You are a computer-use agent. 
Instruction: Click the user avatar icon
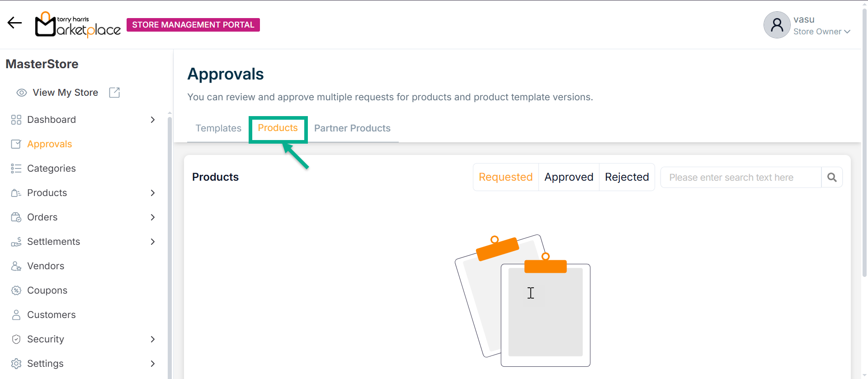coord(777,25)
